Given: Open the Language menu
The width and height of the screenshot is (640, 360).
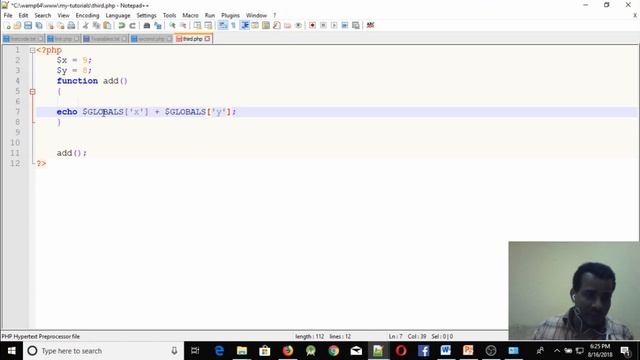Looking at the screenshot, I should (118, 15).
